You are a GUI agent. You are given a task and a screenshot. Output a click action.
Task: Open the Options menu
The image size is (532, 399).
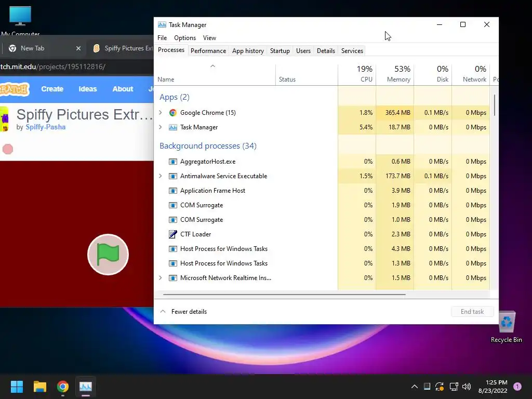click(x=185, y=37)
